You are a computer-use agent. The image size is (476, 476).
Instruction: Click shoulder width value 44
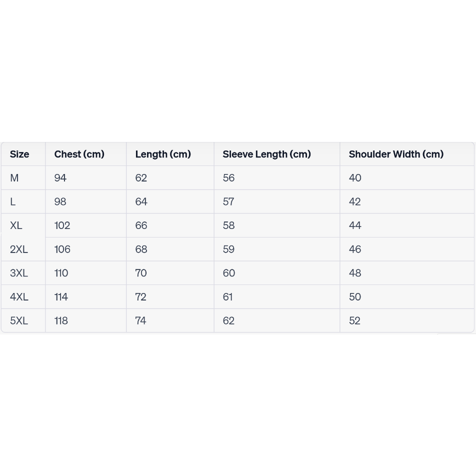(x=355, y=225)
